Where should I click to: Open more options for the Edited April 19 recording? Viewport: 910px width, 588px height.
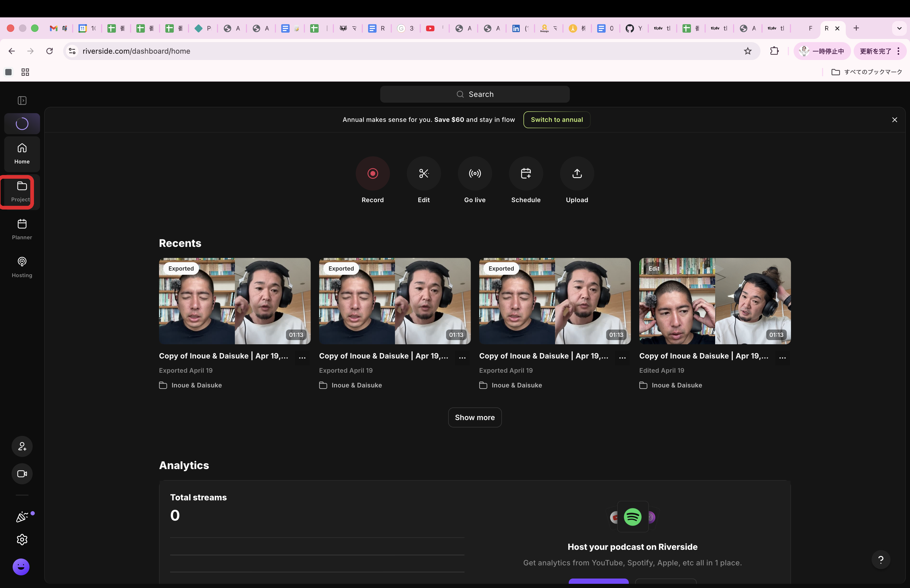(x=783, y=357)
